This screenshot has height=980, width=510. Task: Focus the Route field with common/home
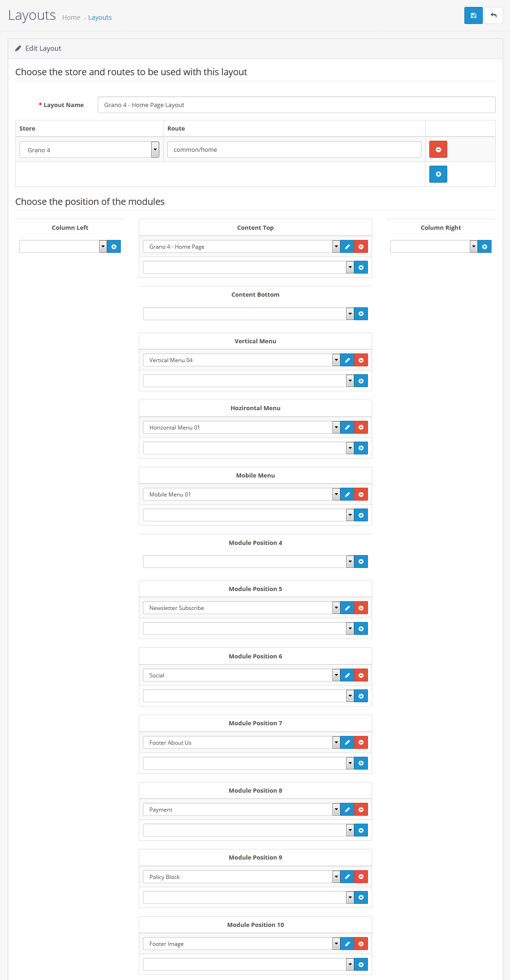pos(294,149)
